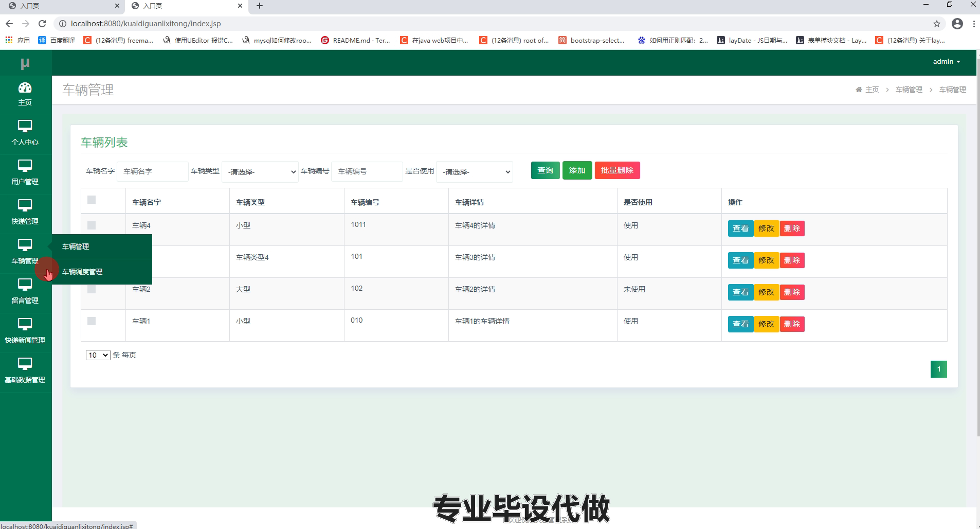Open the layDate bookmark
Screen dimensions: 980x529
click(752, 40)
